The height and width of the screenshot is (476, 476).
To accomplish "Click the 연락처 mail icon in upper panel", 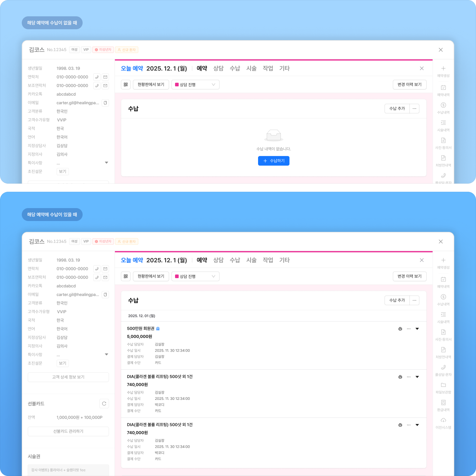I will click(x=105, y=77).
